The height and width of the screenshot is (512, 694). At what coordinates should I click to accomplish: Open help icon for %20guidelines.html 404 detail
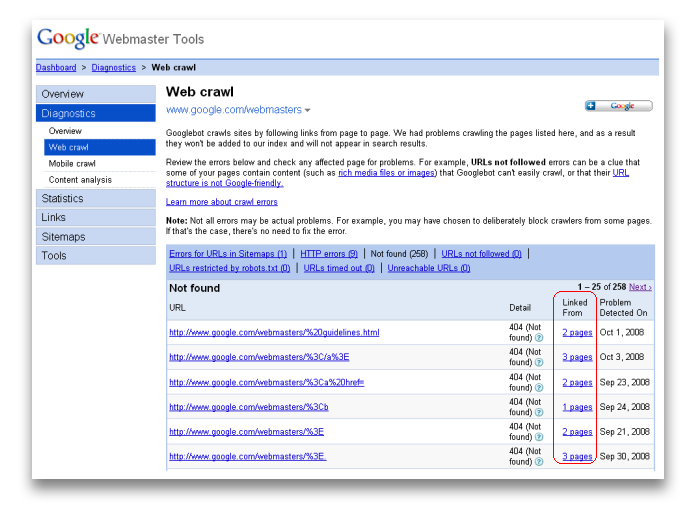[539, 338]
